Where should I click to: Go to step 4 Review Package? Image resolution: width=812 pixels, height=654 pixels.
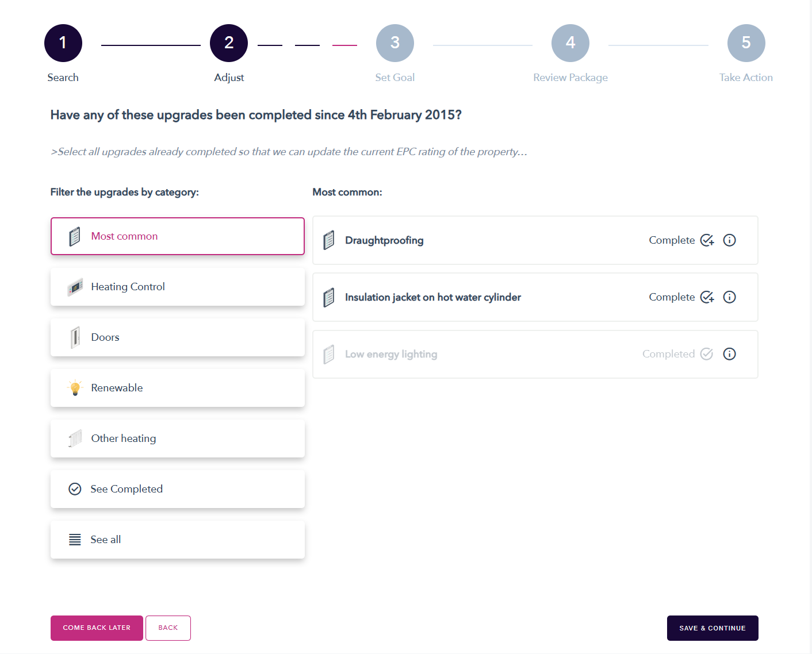570,43
